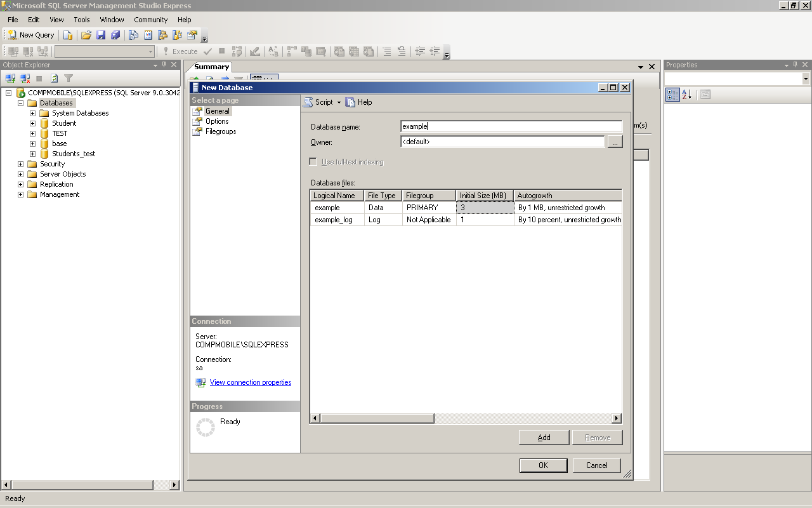Click Connect icon in Object Explorer

coord(10,78)
